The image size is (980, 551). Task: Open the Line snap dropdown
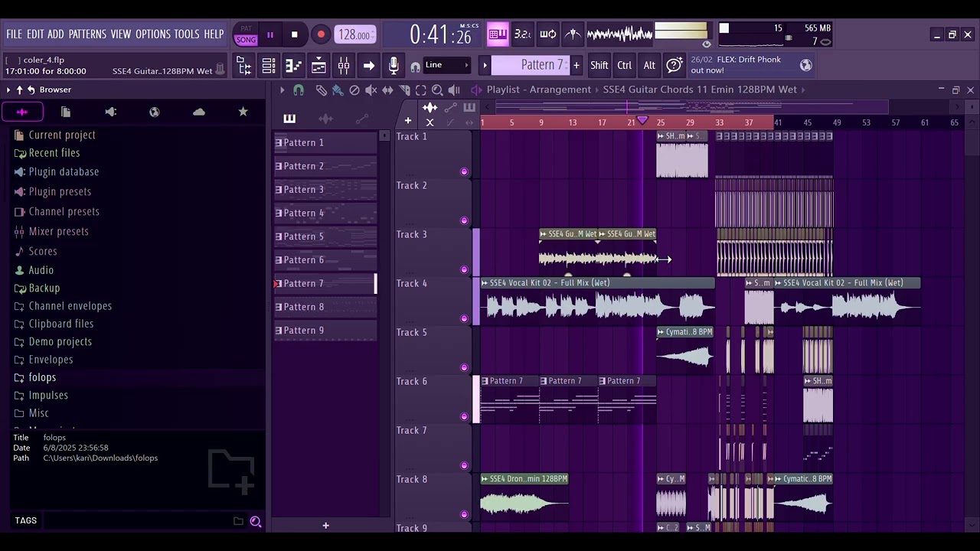(x=448, y=65)
